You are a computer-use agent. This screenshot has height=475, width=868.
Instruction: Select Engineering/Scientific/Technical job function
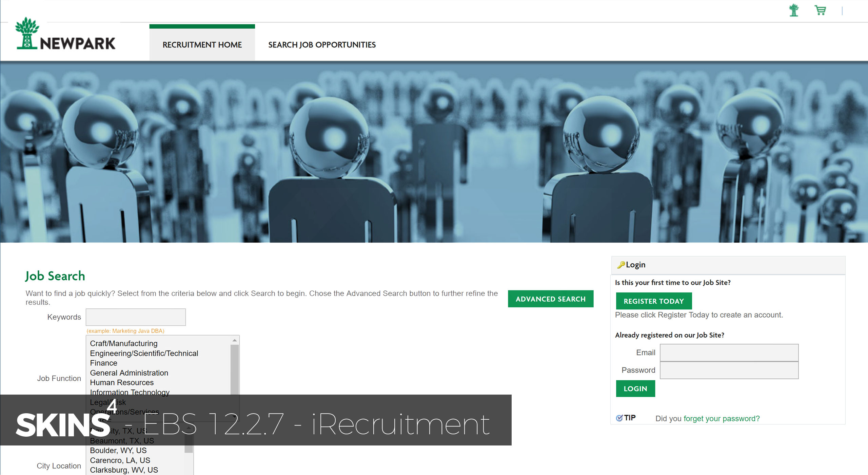coord(144,353)
